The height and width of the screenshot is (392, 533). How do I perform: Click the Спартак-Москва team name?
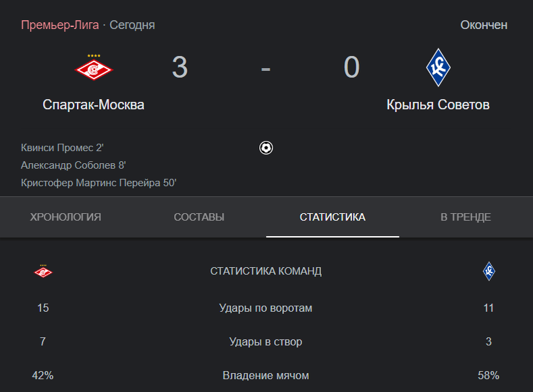point(94,105)
